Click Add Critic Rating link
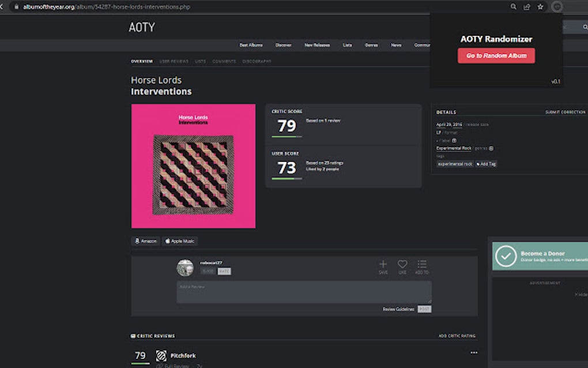The width and height of the screenshot is (588, 368). point(457,336)
